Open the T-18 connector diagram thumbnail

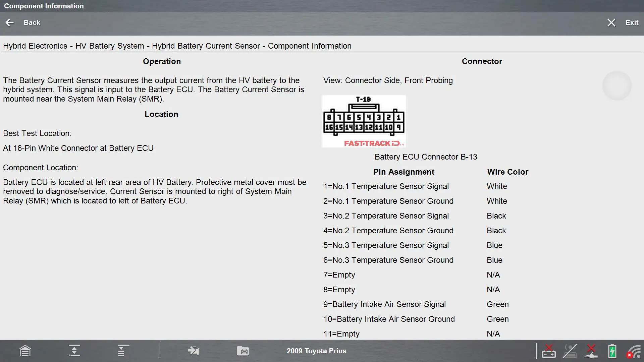coord(364,121)
